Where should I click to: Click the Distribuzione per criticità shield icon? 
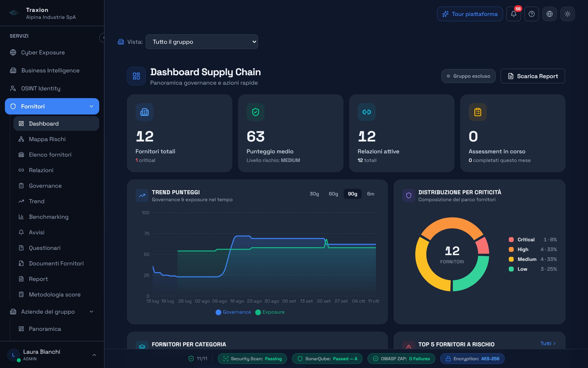coord(409,195)
